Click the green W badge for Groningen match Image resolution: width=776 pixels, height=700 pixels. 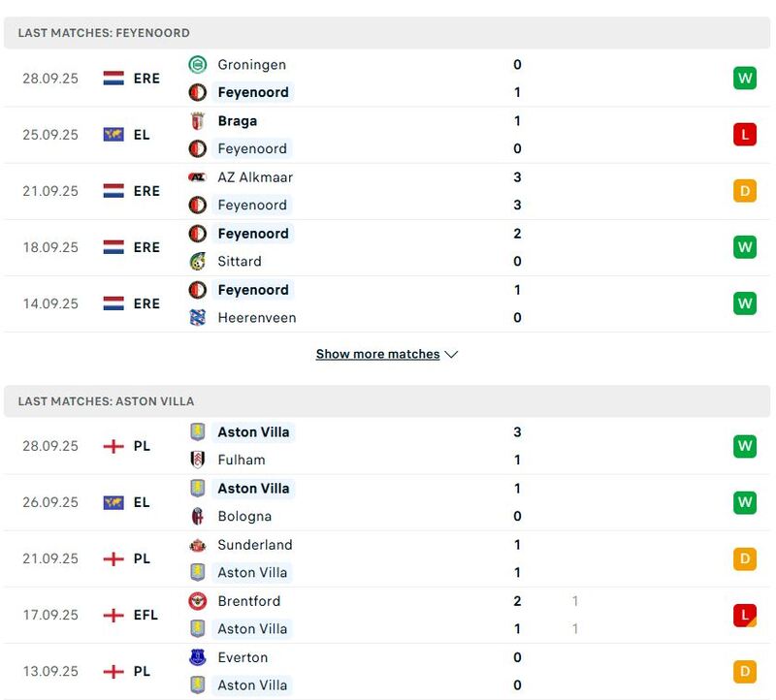(744, 79)
